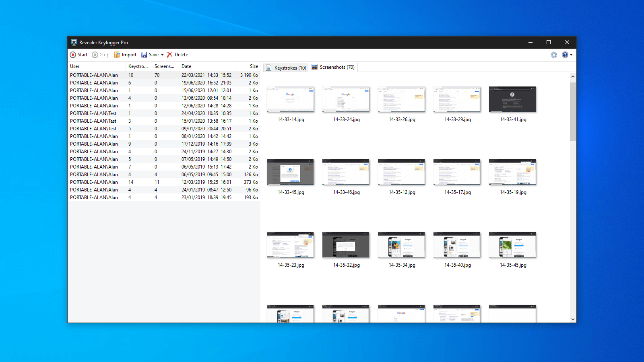This screenshot has width=644, height=362.
Task: Expand the Help menu dropdown arrow
Action: tap(572, 55)
